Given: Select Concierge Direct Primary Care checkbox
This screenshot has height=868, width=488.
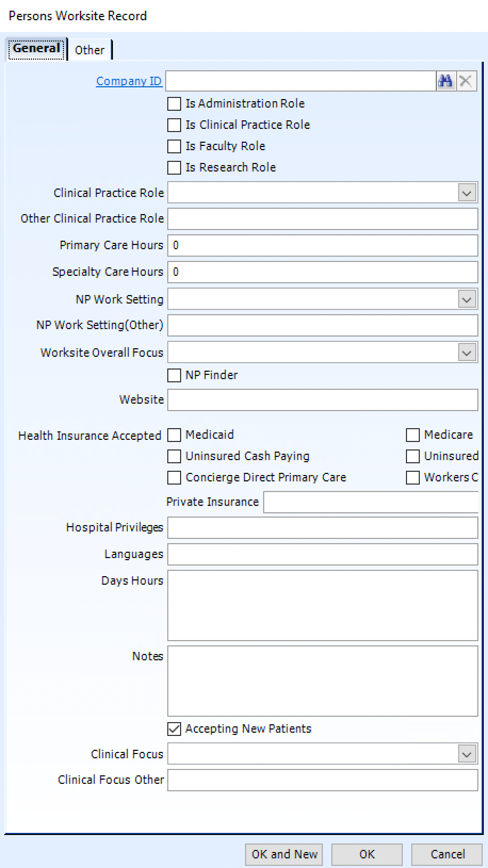Looking at the screenshot, I should click(x=174, y=478).
